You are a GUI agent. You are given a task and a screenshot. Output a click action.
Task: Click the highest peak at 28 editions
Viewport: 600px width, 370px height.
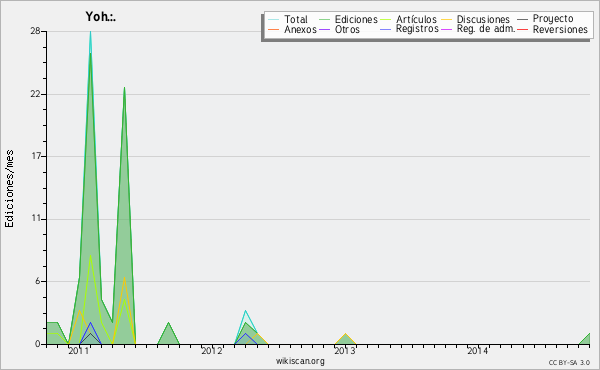(x=90, y=32)
